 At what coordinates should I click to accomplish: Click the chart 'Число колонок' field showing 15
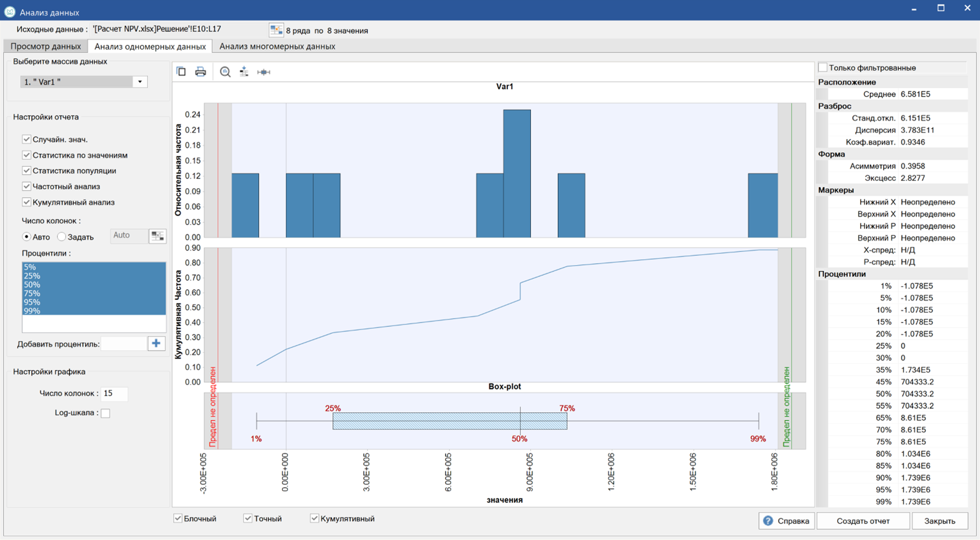click(114, 394)
